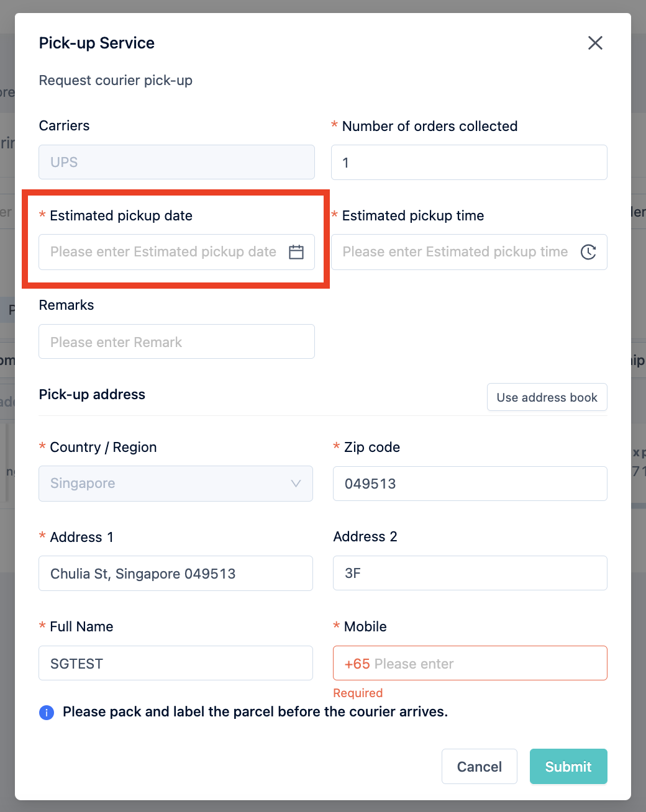Click the Remarks input field
Image resolution: width=646 pixels, height=812 pixels.
pyautogui.click(x=176, y=341)
